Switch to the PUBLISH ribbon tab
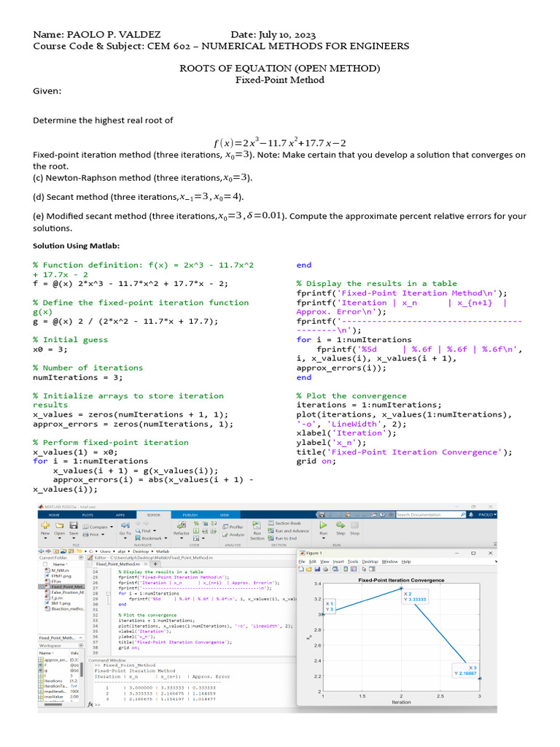Viewport: 560px width, 747px height. 190,515
